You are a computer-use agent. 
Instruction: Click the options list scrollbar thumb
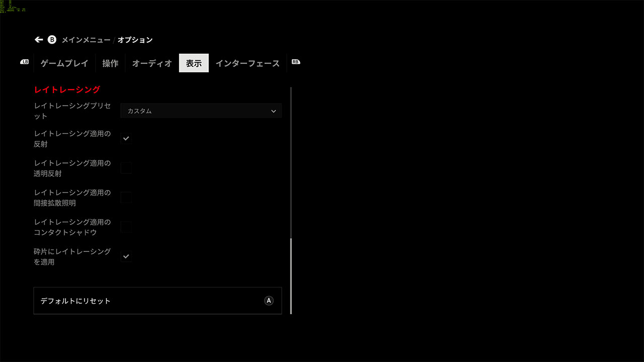(291, 277)
